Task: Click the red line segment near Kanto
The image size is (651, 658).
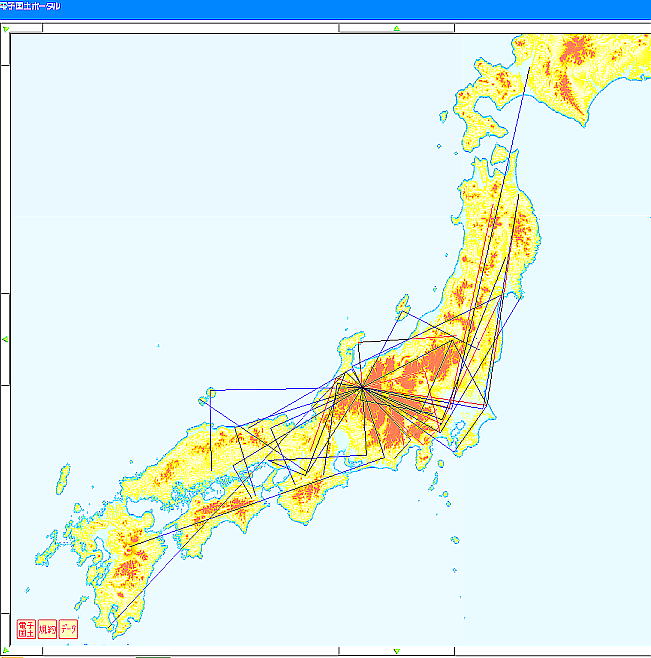Action: [x=470, y=403]
